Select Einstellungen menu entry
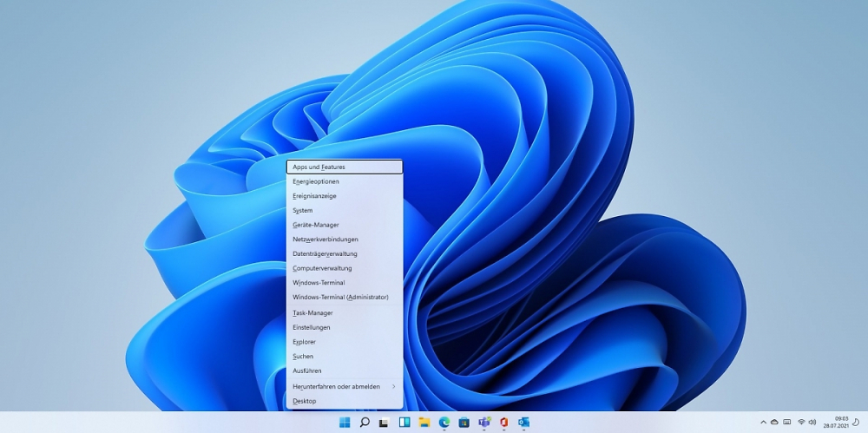The image size is (868, 433). (x=345, y=327)
